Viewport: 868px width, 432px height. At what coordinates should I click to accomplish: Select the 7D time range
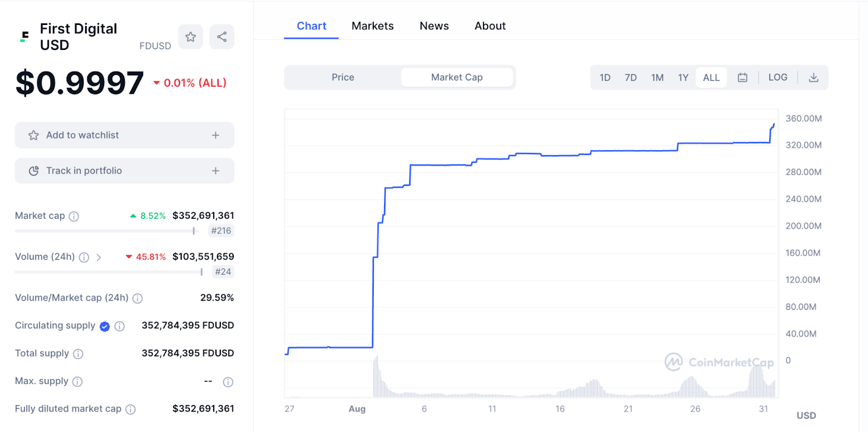(x=630, y=78)
